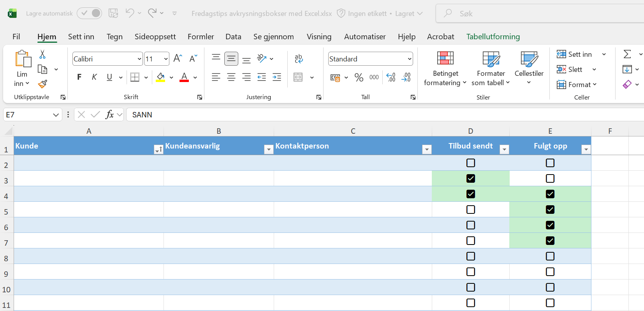
Task: Apply italic with the K button
Action: (x=94, y=77)
